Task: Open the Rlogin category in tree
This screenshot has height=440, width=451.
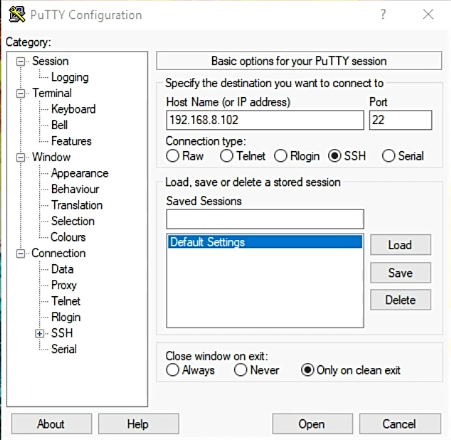Action: (x=66, y=317)
